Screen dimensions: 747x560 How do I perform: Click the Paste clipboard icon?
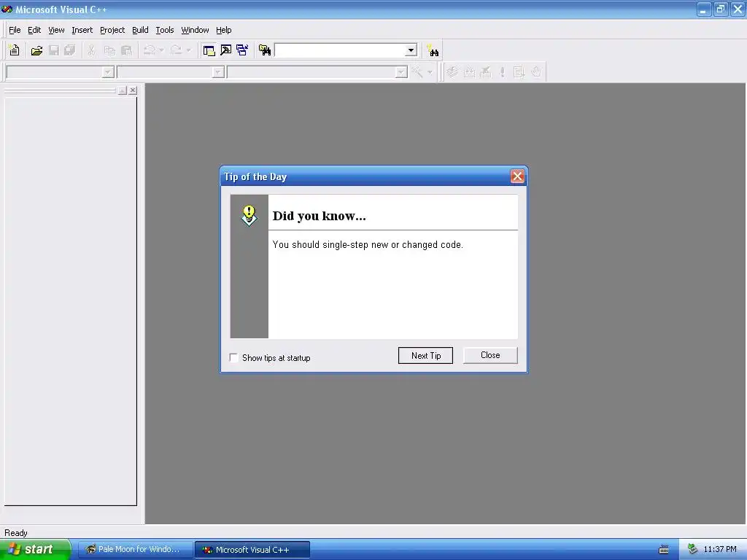(x=126, y=50)
